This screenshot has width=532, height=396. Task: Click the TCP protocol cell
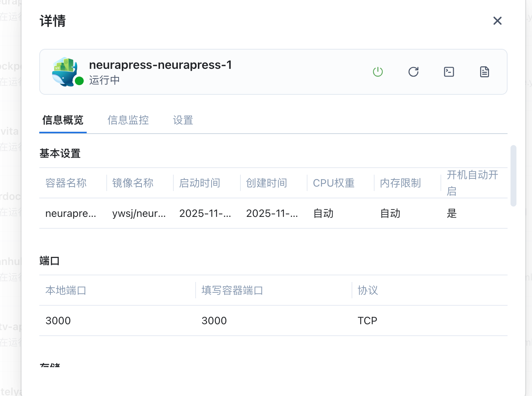[367, 321]
